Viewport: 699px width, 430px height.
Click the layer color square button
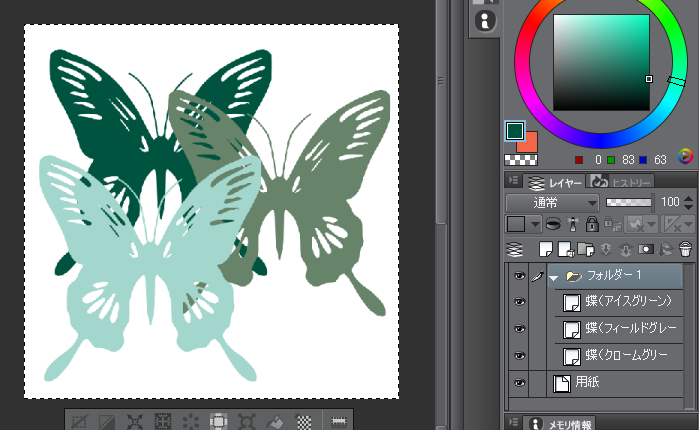(516, 224)
